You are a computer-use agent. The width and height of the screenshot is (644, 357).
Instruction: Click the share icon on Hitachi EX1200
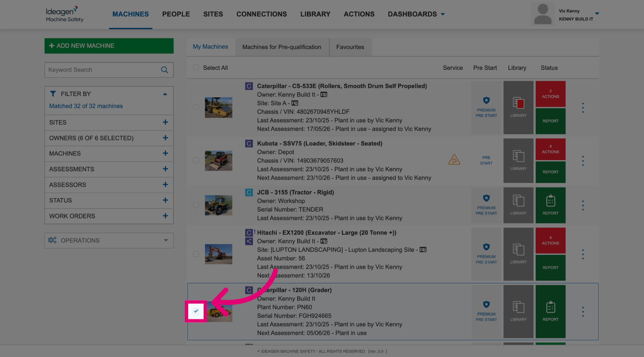[x=249, y=241]
